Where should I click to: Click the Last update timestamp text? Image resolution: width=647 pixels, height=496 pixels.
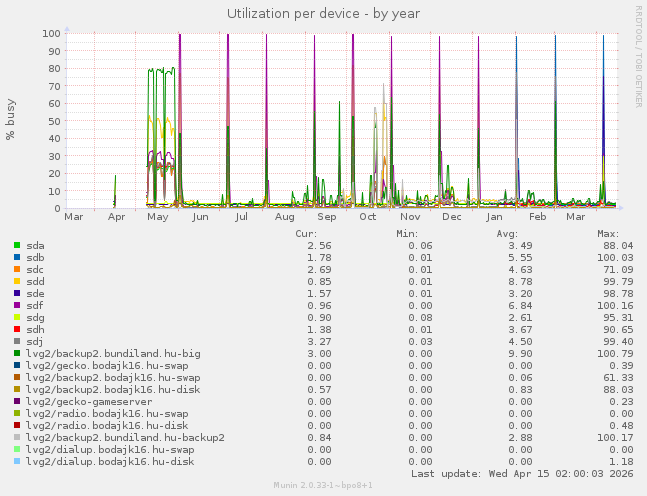[522, 473]
